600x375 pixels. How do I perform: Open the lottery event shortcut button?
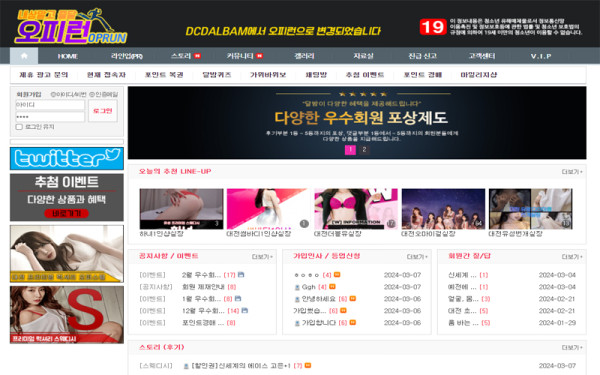(x=67, y=214)
